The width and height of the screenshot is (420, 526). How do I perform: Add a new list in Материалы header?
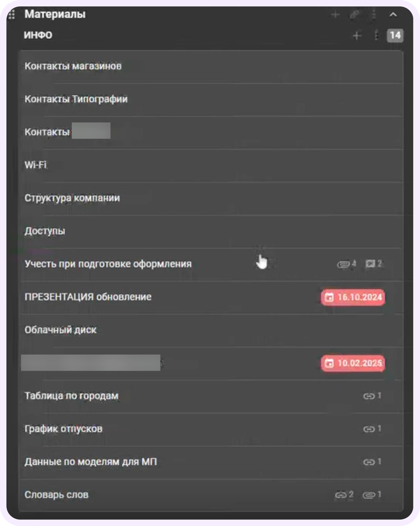click(x=335, y=14)
